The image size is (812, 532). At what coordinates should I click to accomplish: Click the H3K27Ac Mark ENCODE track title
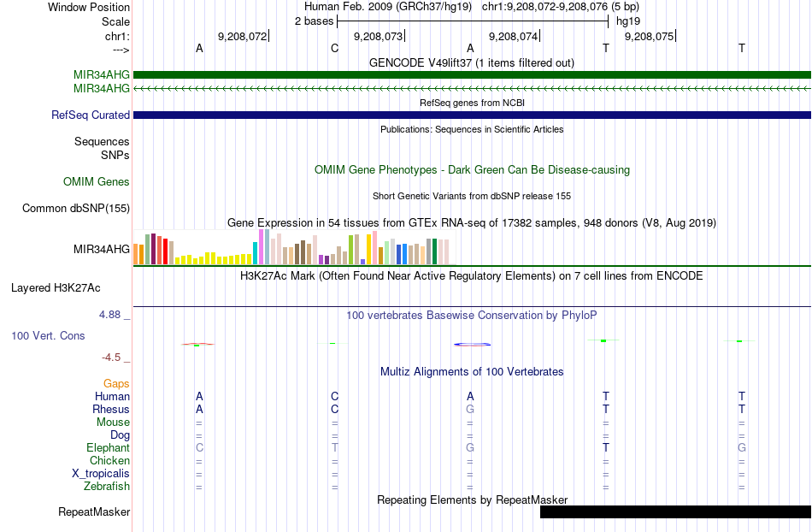click(471, 275)
